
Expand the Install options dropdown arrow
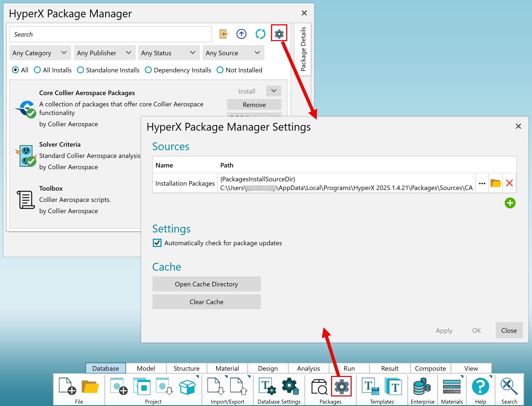274,91
